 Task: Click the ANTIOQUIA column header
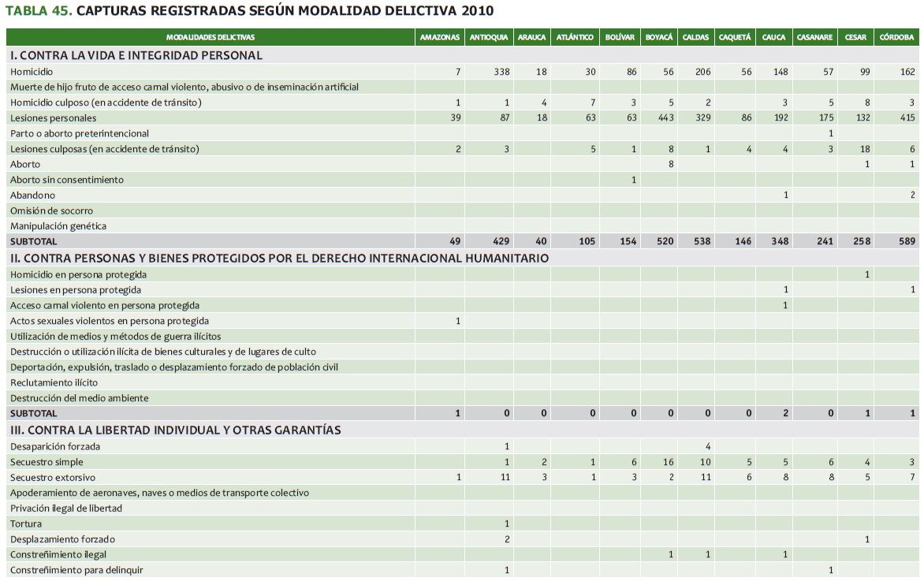tap(489, 37)
